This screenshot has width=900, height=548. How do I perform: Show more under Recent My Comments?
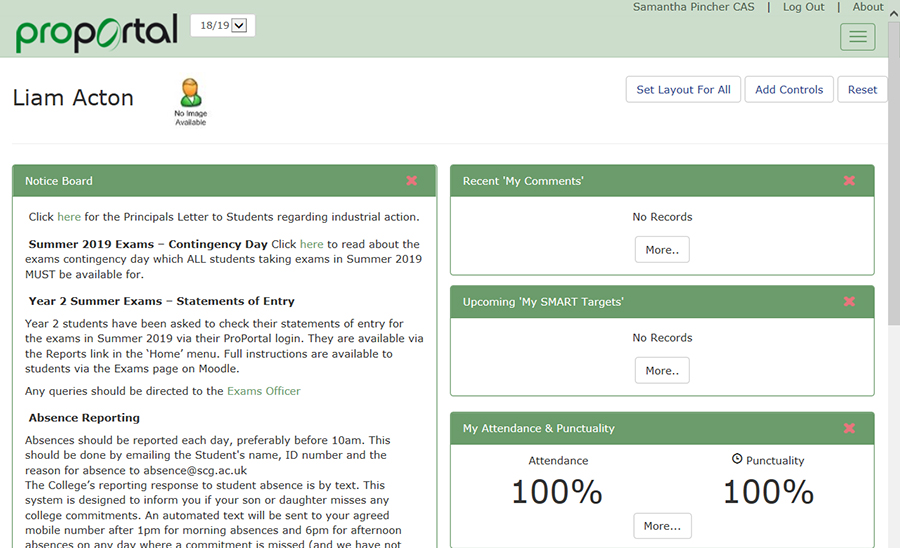click(661, 250)
